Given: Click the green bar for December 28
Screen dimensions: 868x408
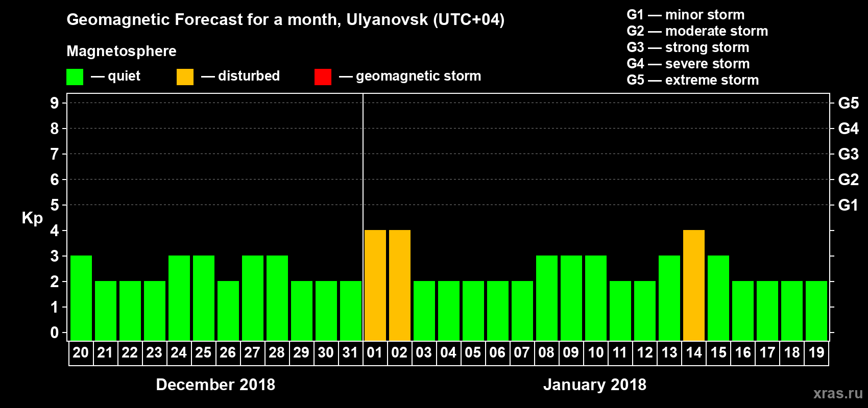Looking at the screenshot, I should (x=277, y=298).
